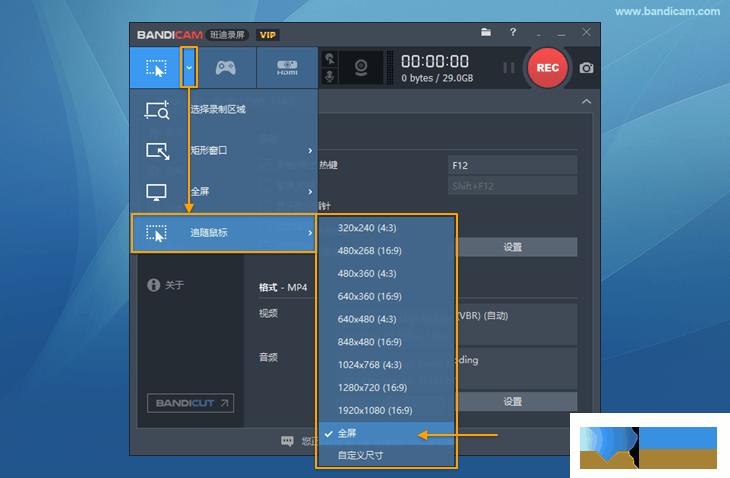Take a screenshot with camera icon
The width and height of the screenshot is (730, 478).
click(586, 68)
